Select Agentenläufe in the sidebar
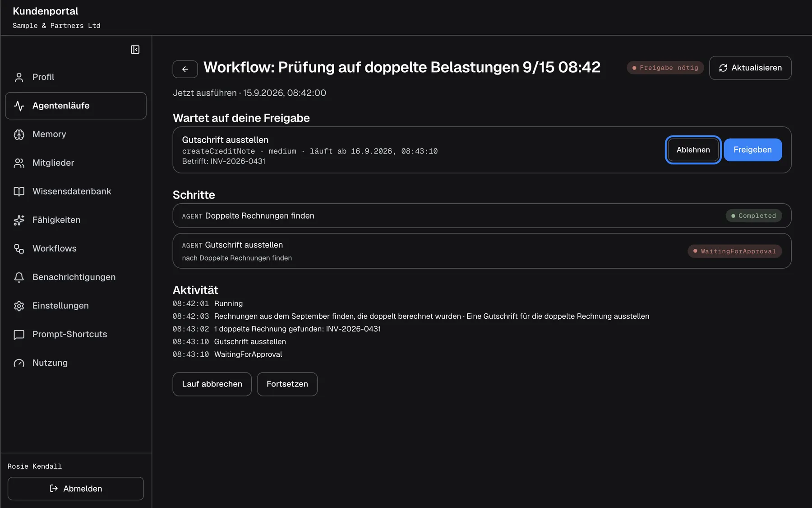This screenshot has width=812, height=508. click(x=76, y=106)
